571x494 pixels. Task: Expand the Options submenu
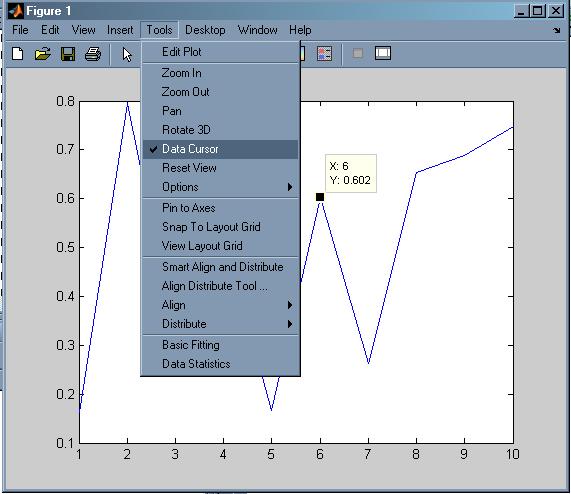220,187
